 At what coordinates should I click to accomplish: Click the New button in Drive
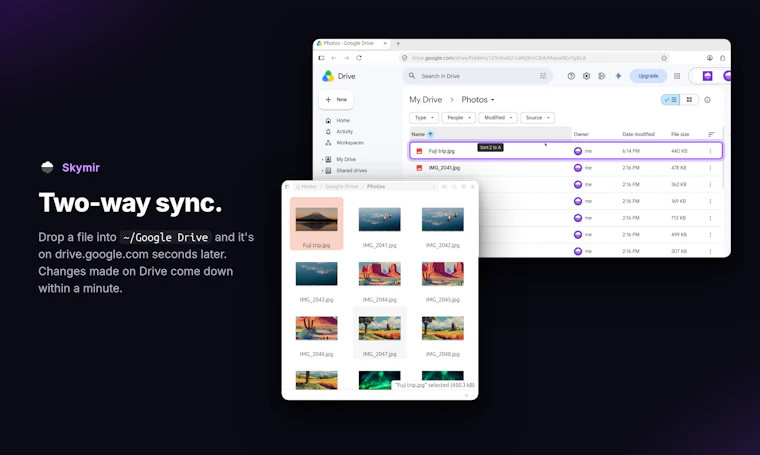(336, 99)
